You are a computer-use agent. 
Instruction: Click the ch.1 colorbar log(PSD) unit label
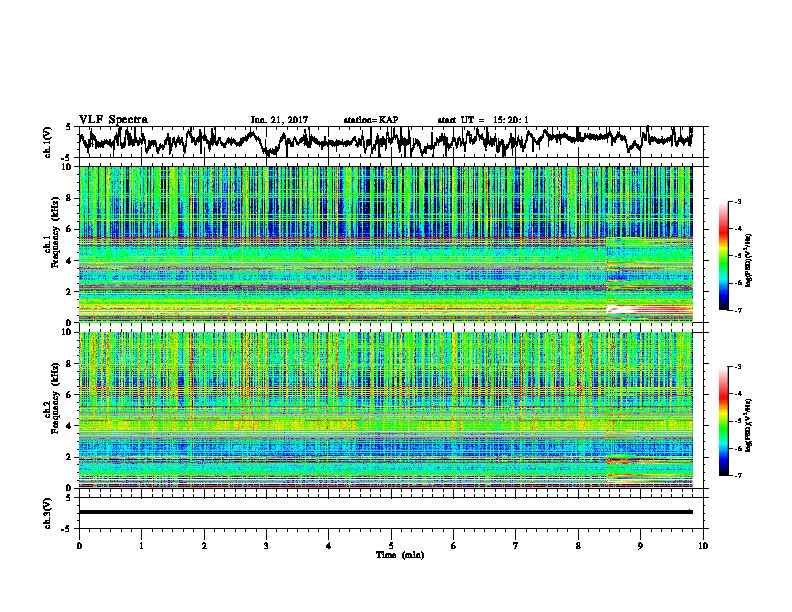[x=749, y=261]
